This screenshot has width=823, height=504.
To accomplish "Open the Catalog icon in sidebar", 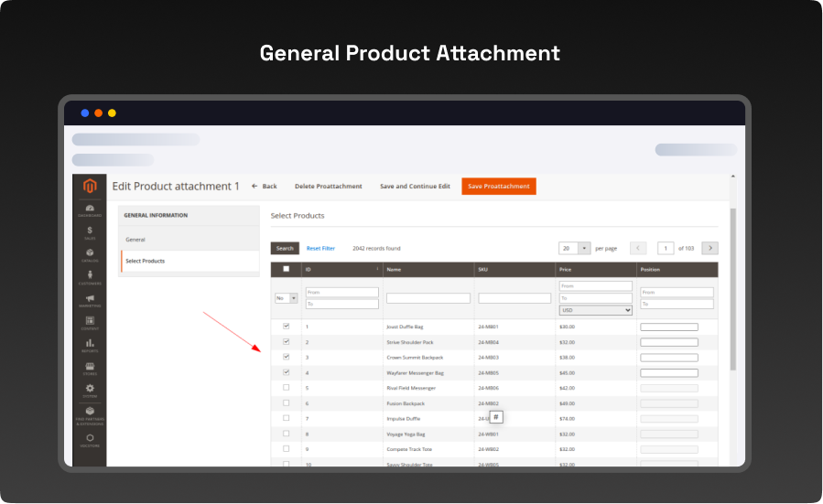I will pyautogui.click(x=90, y=254).
